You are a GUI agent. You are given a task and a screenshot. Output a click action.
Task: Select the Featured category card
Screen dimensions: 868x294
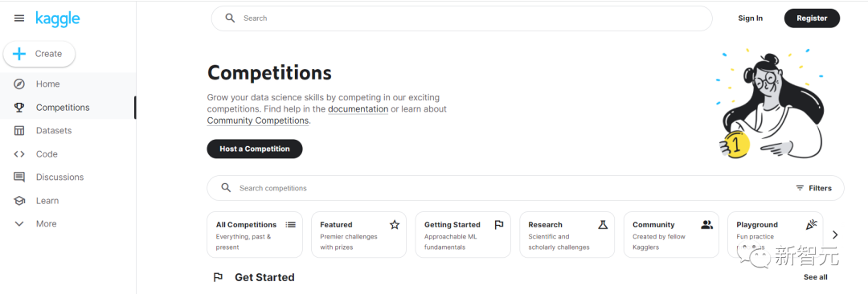coord(358,235)
